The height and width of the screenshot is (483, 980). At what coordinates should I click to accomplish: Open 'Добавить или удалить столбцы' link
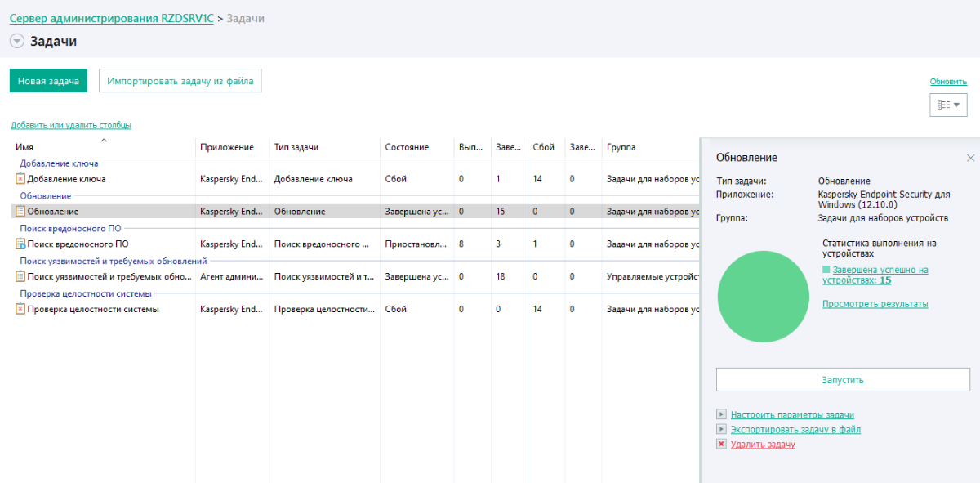click(71, 125)
